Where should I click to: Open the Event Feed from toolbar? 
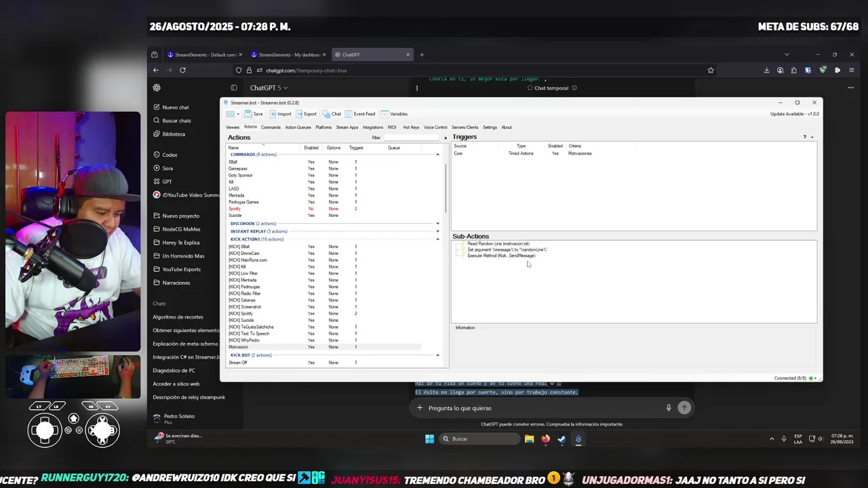[360, 114]
